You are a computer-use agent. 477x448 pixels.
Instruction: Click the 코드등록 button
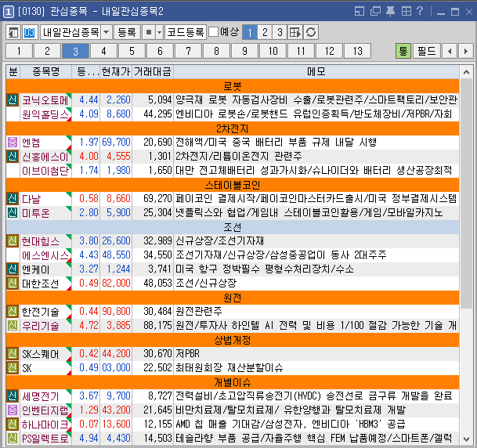(186, 32)
